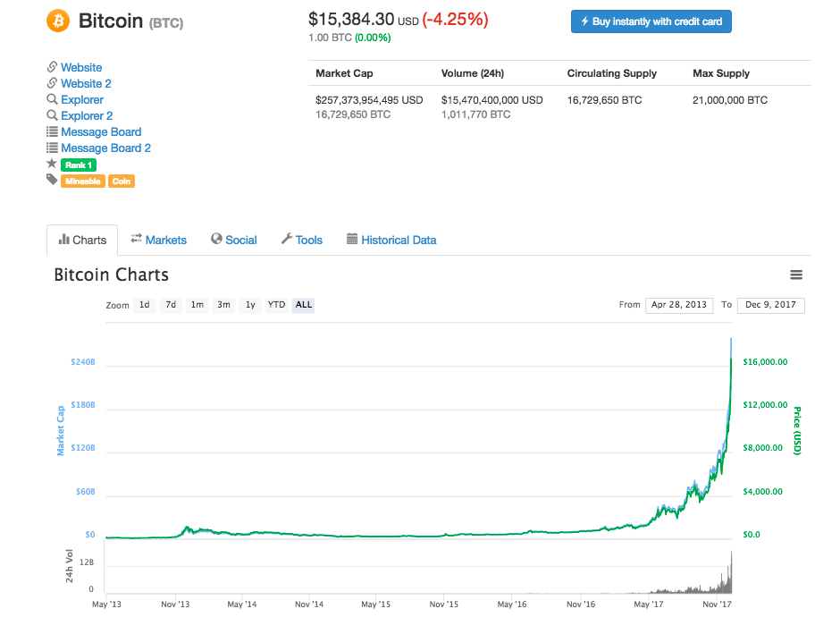Click the wrench icon on the Tools tab
The width and height of the screenshot is (840, 617).
coord(287,240)
